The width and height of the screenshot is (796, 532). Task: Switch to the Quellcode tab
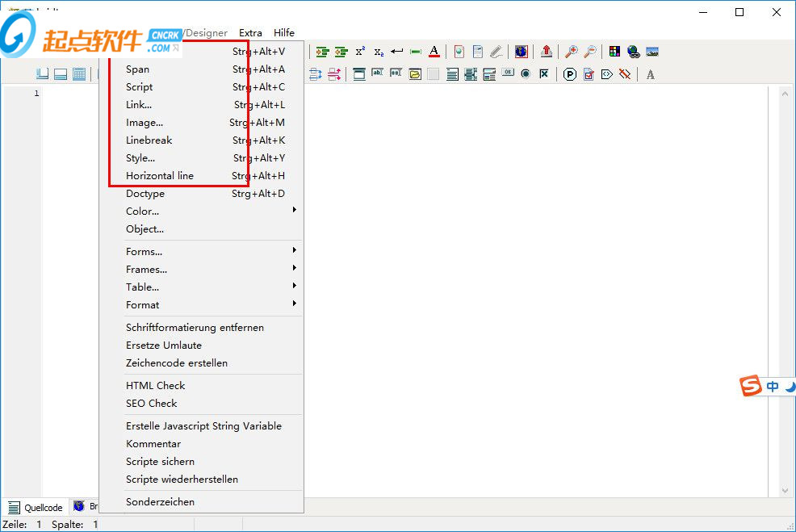[36, 507]
